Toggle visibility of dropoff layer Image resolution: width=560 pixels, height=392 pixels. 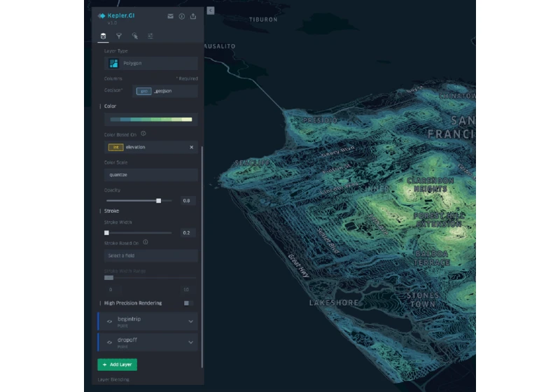pos(110,342)
